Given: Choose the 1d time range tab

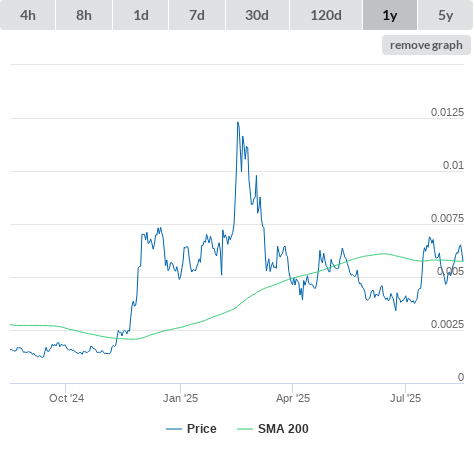Looking at the screenshot, I should (141, 15).
